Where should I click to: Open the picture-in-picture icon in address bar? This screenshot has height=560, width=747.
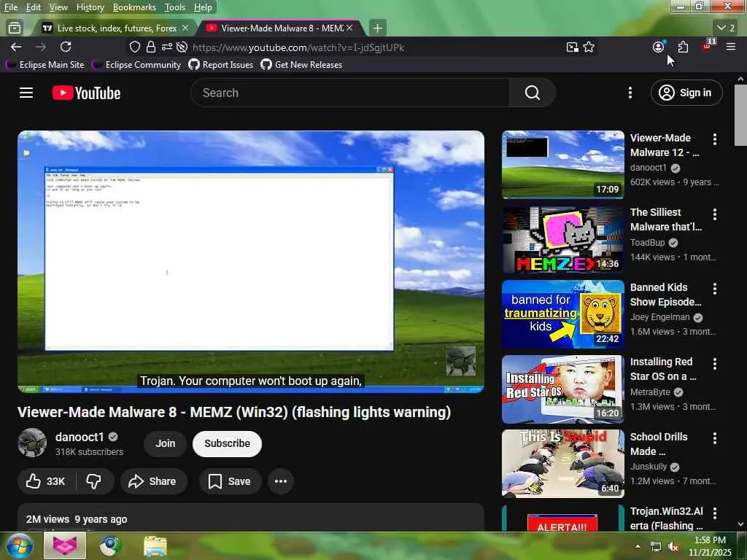572,47
